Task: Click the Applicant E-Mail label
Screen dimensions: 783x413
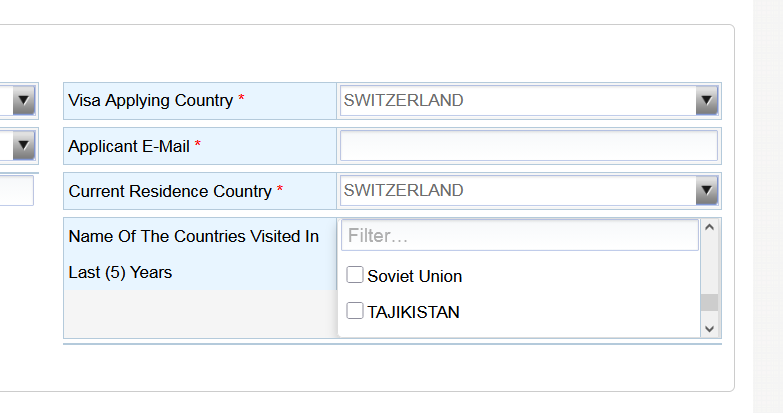Action: (x=129, y=146)
